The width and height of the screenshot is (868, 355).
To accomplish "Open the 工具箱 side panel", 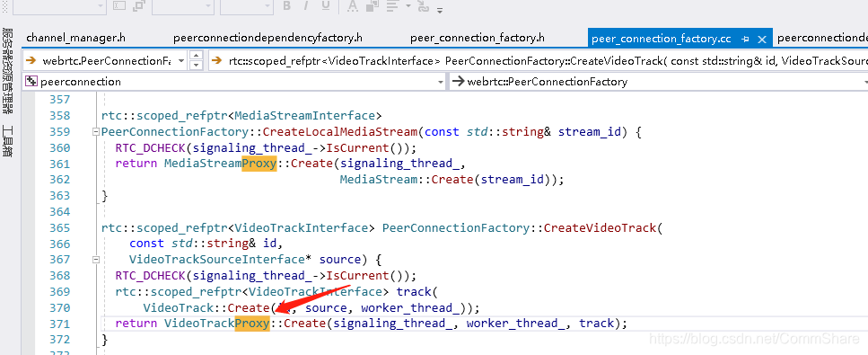I will click(8, 141).
